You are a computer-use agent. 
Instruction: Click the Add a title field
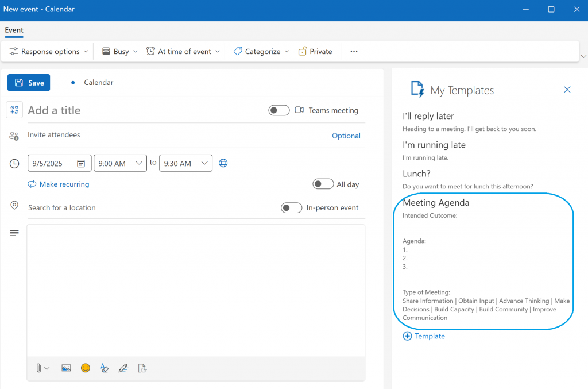tap(144, 110)
